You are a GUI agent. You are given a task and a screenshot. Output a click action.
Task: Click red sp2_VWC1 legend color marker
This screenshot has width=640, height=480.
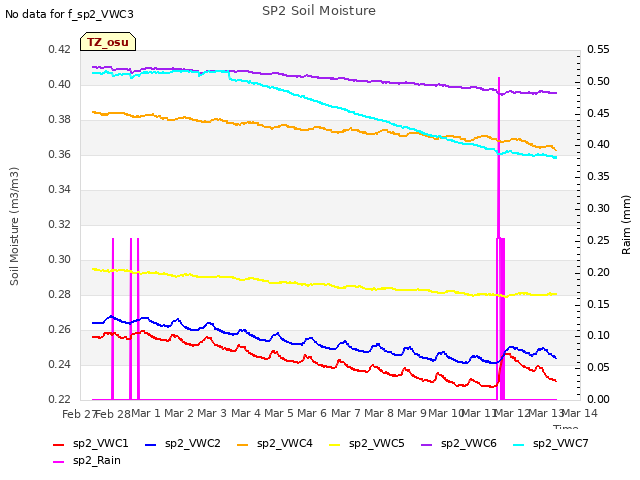[59, 444]
